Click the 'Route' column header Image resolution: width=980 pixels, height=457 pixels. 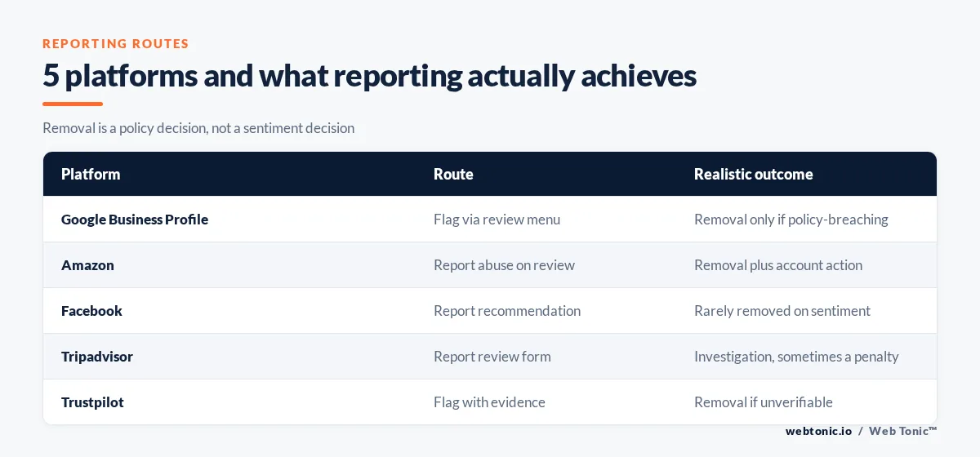(x=453, y=174)
